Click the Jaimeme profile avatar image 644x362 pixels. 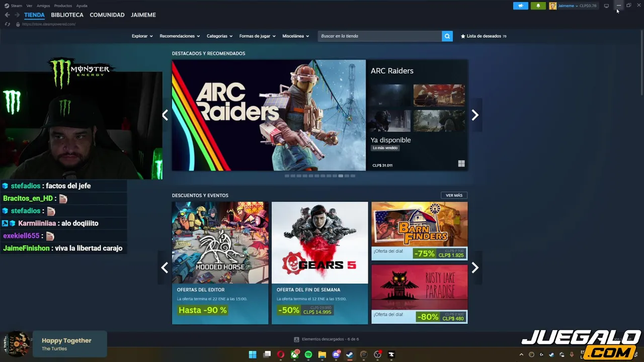pos(552,6)
